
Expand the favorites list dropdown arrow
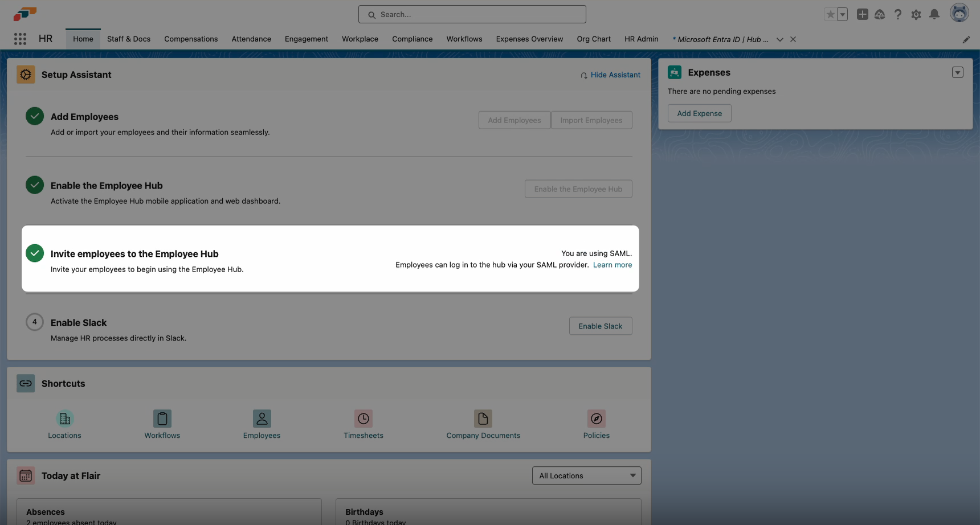pos(843,15)
